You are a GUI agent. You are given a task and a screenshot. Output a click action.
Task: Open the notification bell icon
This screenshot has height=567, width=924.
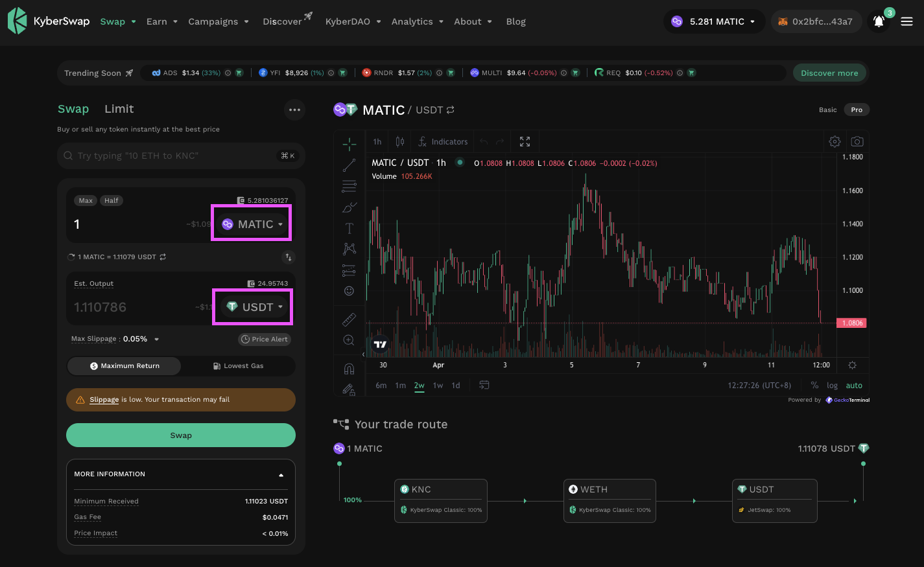coord(879,21)
